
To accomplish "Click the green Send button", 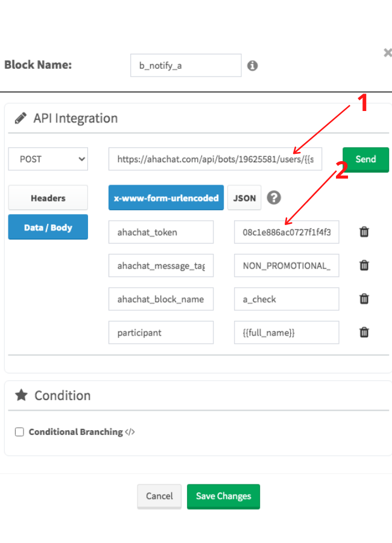I will click(x=365, y=159).
